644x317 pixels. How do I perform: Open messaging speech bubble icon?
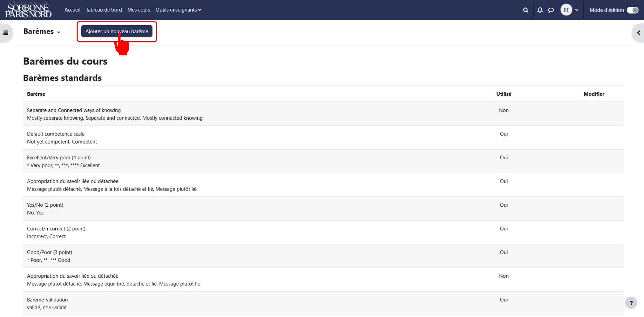551,10
